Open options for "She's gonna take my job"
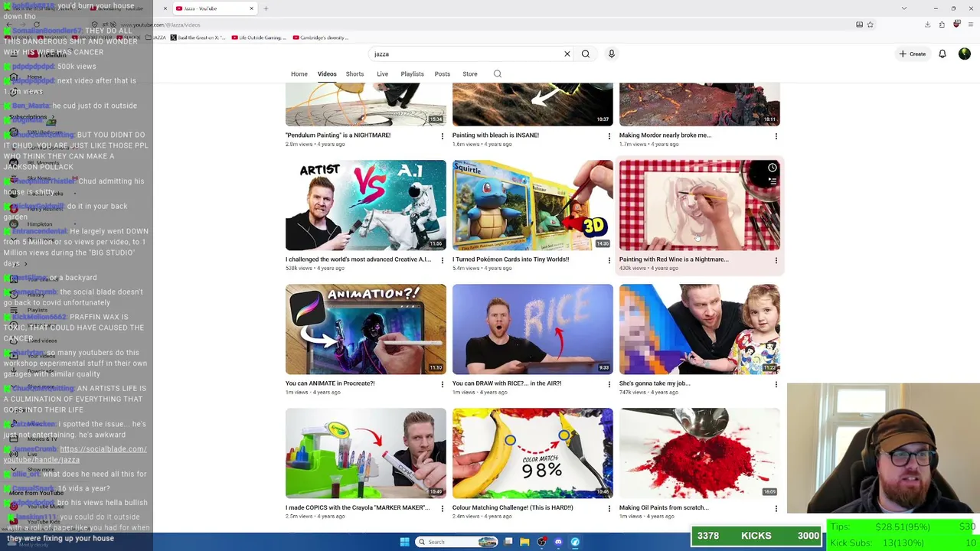Screen dimensions: 980x551 [x=776, y=384]
